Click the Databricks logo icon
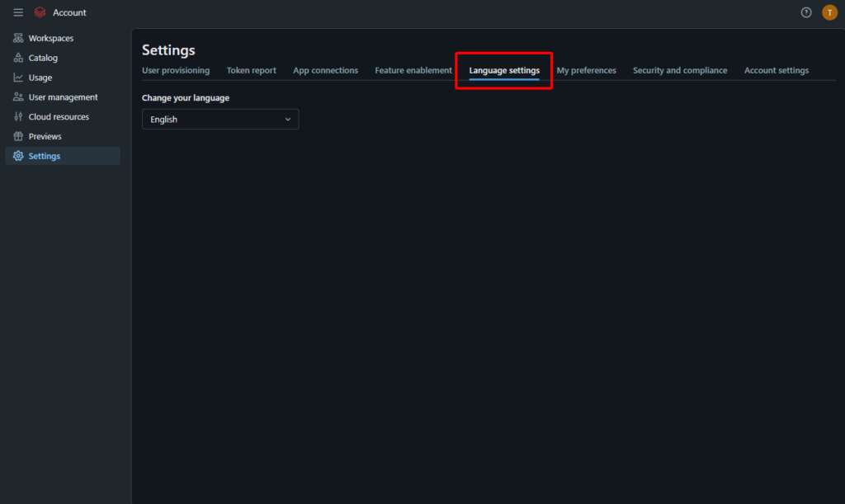Viewport: 845px width, 504px height. tap(40, 12)
